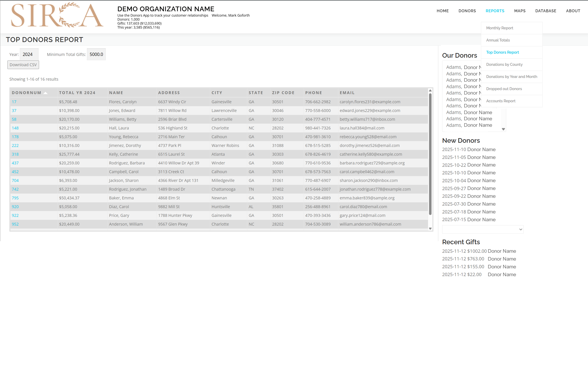
Task: Click the DONORNUM sort arrow icon
Action: click(x=45, y=93)
